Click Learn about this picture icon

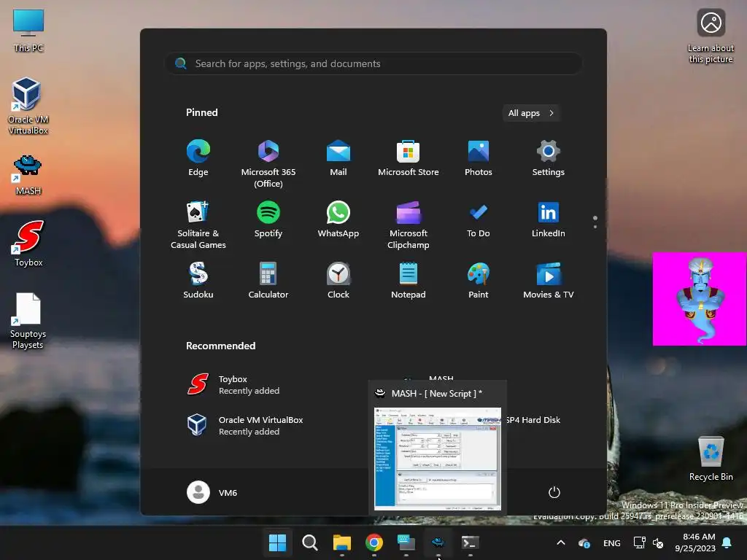[x=711, y=36]
